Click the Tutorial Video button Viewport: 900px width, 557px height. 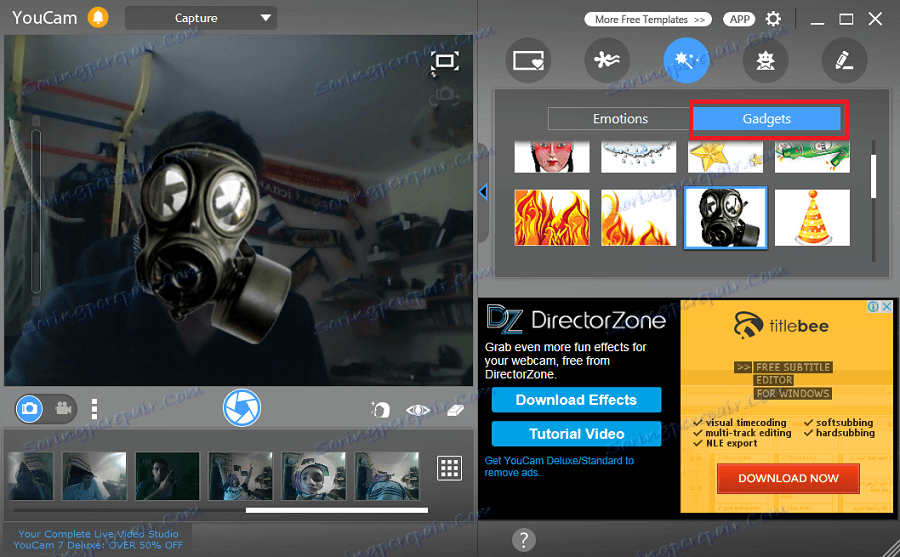[576, 434]
